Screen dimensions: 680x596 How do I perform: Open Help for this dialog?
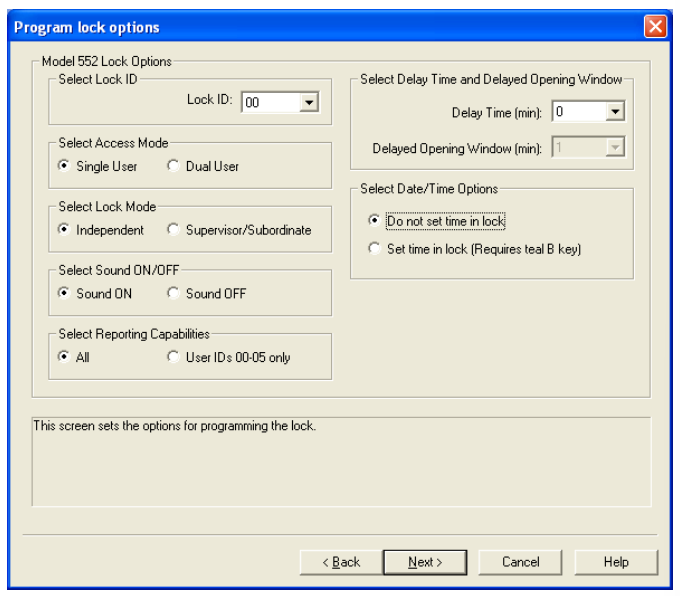(616, 562)
